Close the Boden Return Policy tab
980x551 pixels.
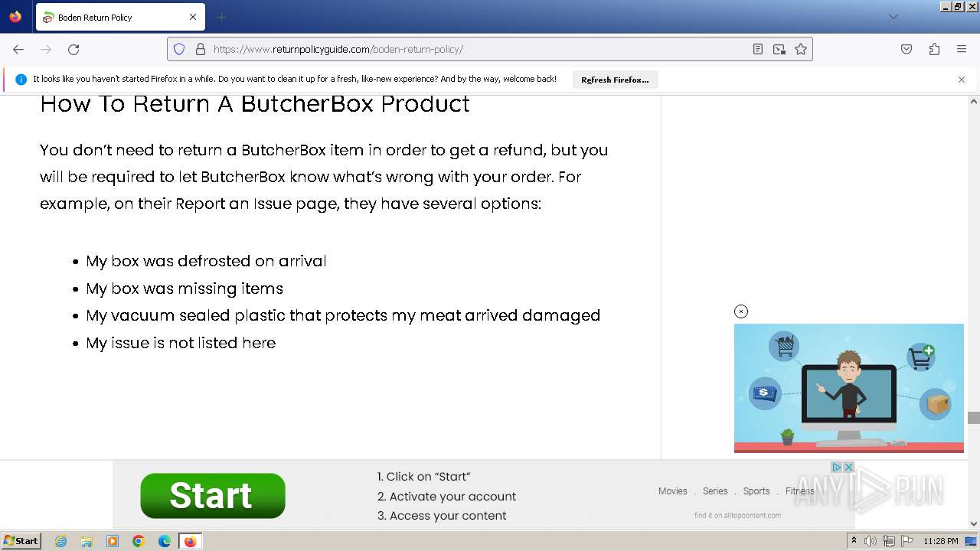point(193,17)
